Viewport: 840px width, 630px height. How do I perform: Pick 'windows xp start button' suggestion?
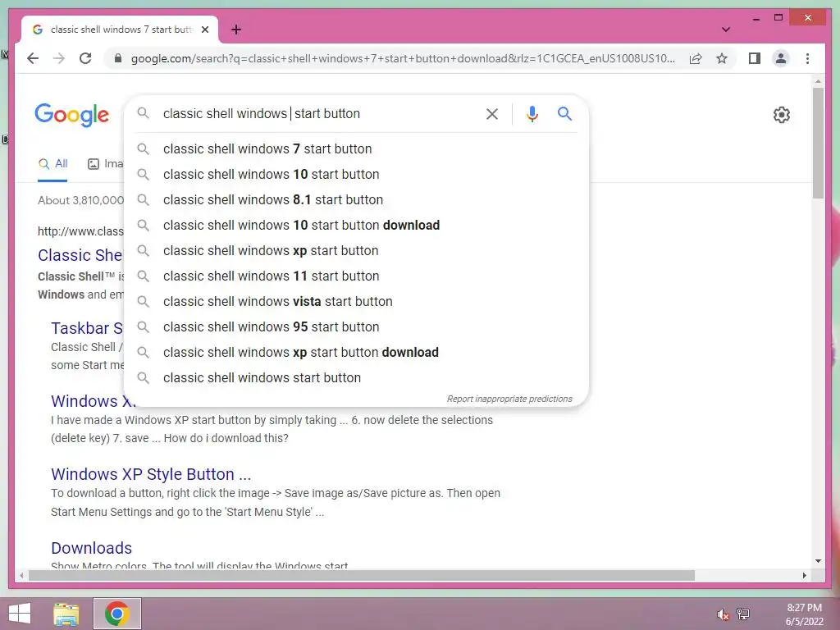(x=356, y=251)
